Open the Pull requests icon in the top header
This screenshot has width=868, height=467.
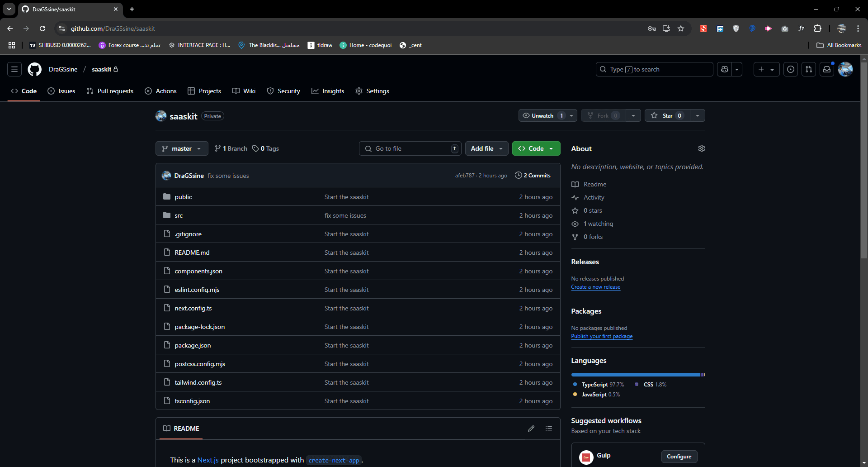click(x=809, y=69)
